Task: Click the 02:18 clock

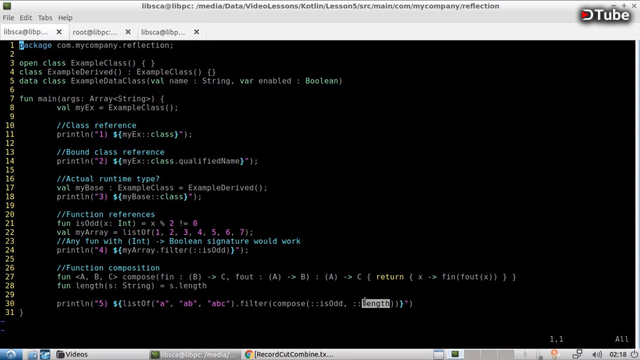Action: point(618,354)
